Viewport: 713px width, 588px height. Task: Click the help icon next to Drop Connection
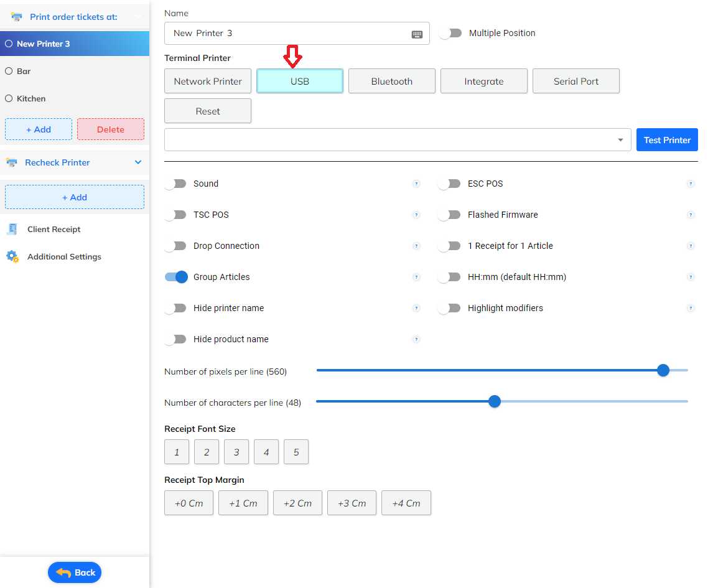pyautogui.click(x=416, y=246)
